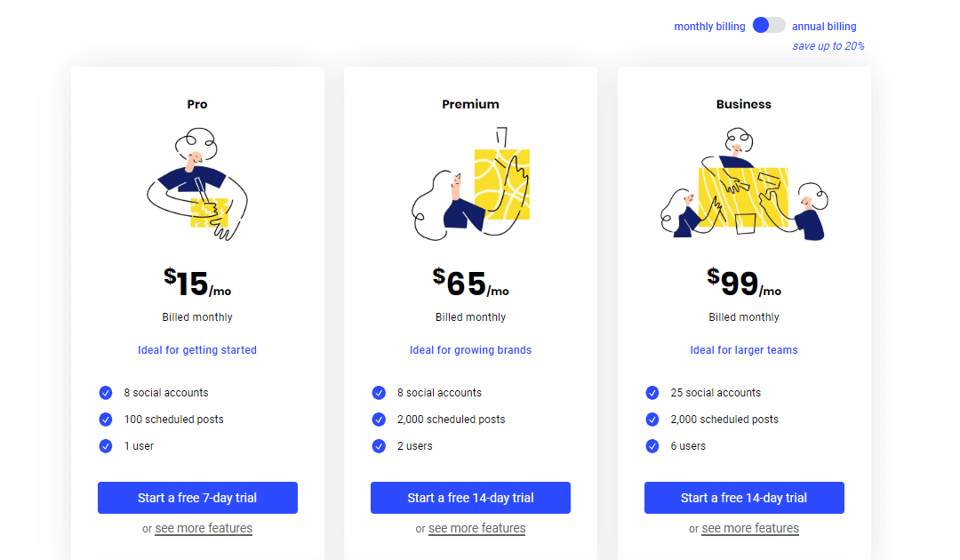Click checkmark icon beside 2 users
This screenshot has width=960, height=560.
379,446
